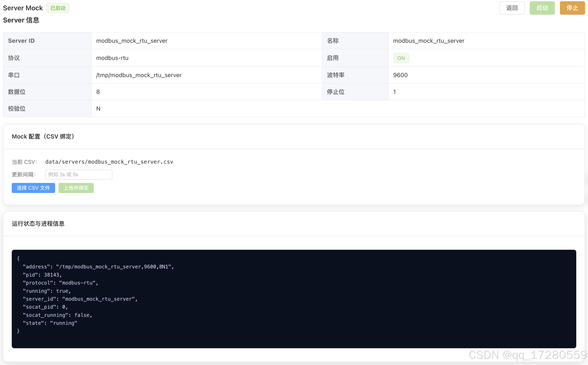The width and height of the screenshot is (588, 365).
Task: Click the 运行状态与进程信息 card header
Action: pyautogui.click(x=38, y=224)
